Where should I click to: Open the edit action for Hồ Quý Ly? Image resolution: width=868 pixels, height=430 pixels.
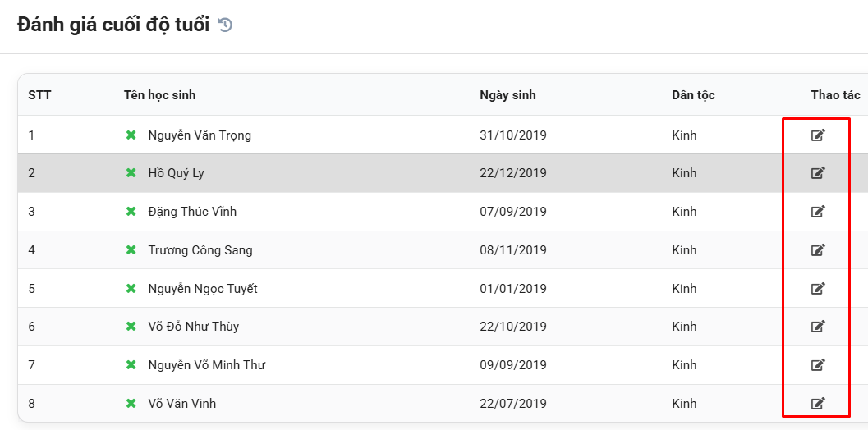click(x=818, y=173)
